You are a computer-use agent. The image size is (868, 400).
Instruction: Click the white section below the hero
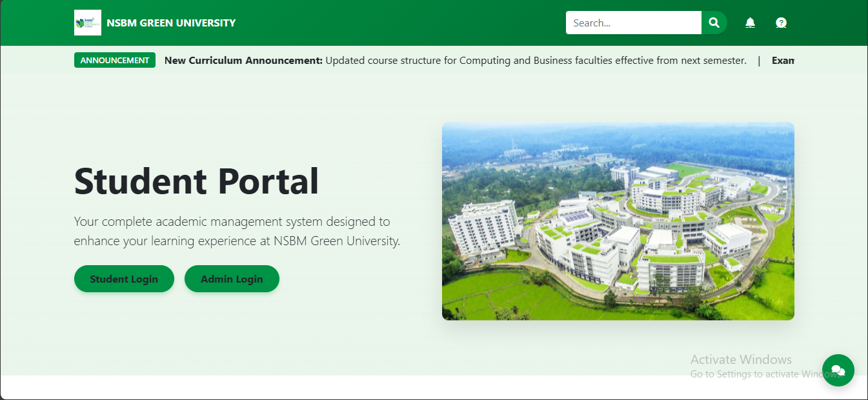pyautogui.click(x=387, y=387)
